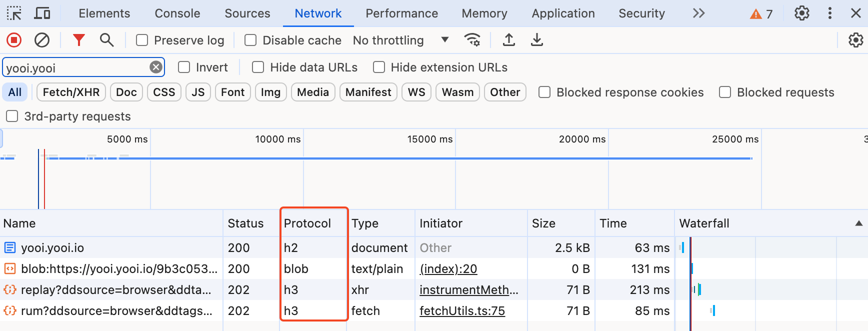The width and height of the screenshot is (868, 331).
Task: Select the inspect element picker icon
Action: point(14,13)
